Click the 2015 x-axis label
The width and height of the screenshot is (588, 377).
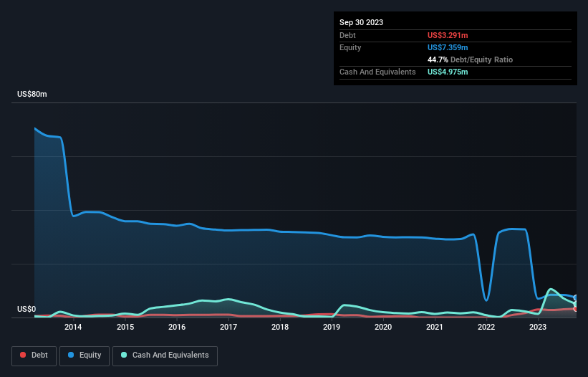125,327
